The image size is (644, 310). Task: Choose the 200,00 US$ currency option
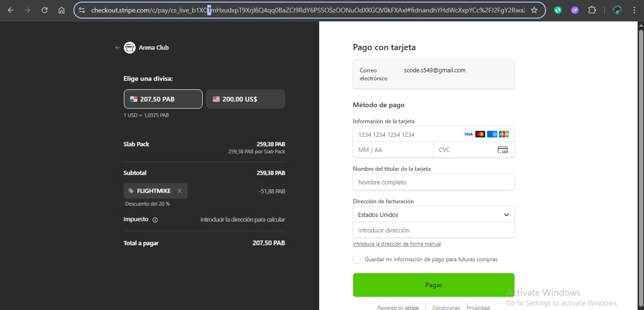tap(246, 99)
